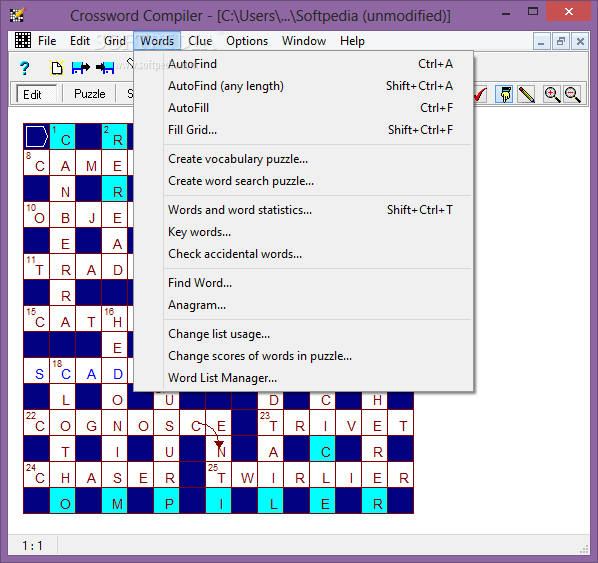Open the Help menu

coord(352,41)
